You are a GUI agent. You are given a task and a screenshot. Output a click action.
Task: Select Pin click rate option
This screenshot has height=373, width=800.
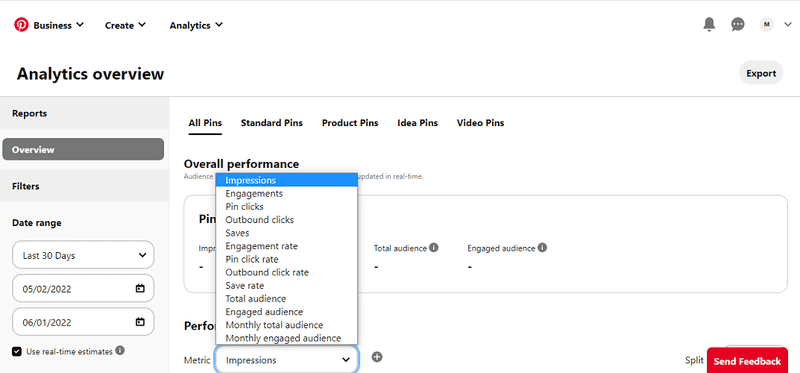pyautogui.click(x=286, y=259)
